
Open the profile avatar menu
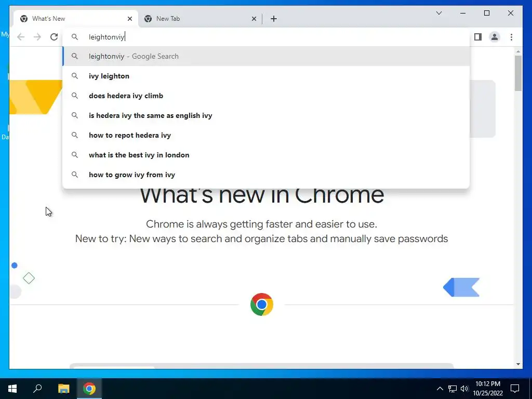[495, 37]
